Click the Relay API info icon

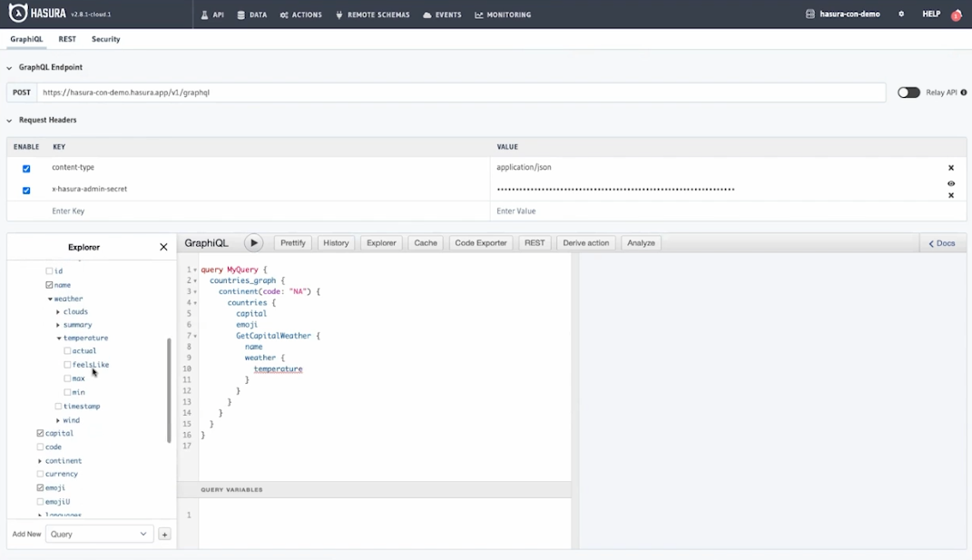[964, 93]
